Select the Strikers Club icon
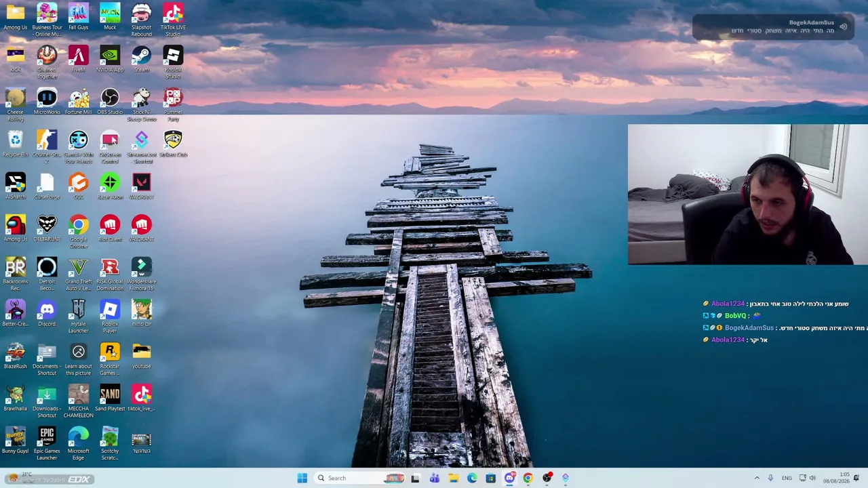The width and height of the screenshot is (868, 488). 173,144
